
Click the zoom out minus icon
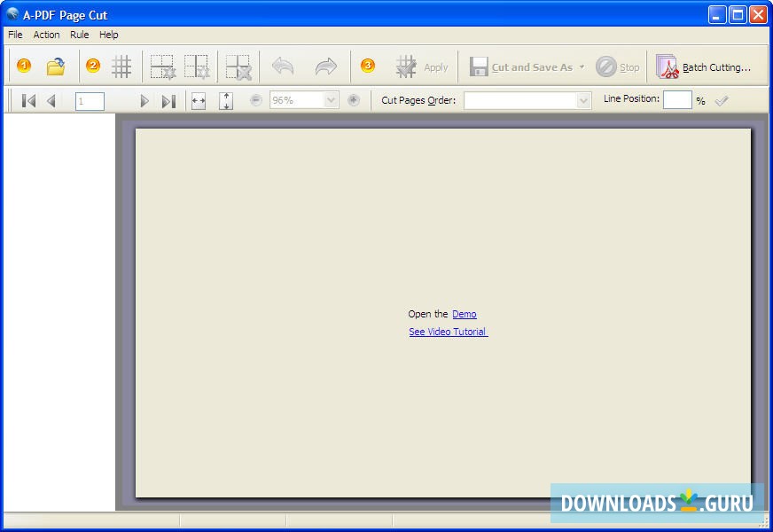[256, 100]
